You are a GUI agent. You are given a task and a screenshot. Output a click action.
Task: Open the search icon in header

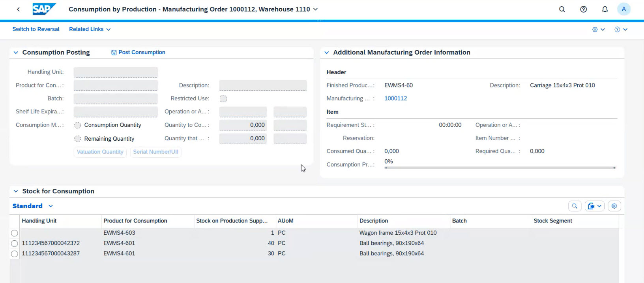coord(562,9)
